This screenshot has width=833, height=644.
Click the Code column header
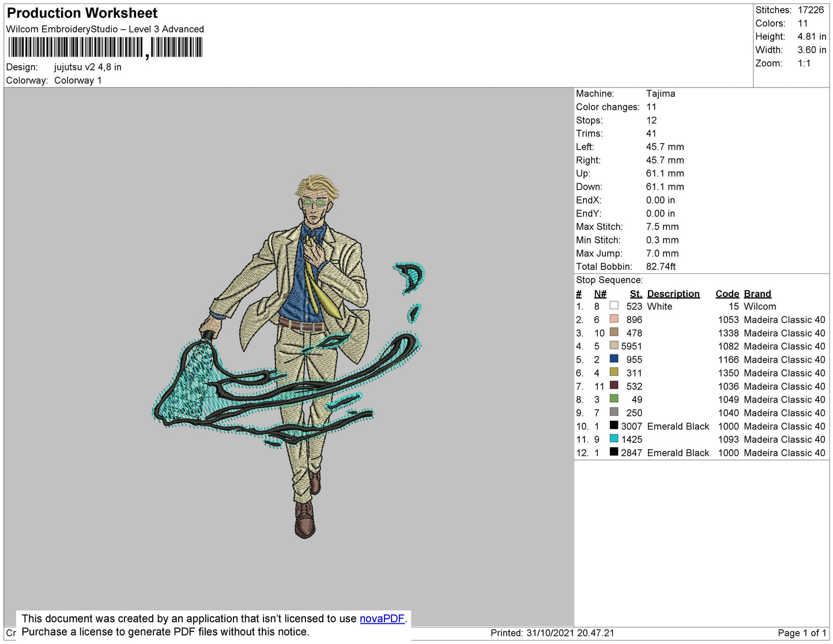pyautogui.click(x=727, y=293)
